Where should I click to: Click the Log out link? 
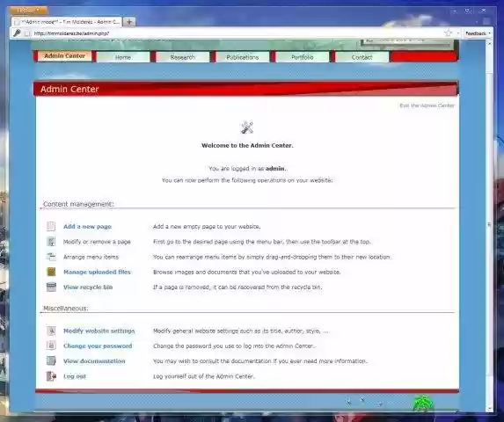pos(75,376)
